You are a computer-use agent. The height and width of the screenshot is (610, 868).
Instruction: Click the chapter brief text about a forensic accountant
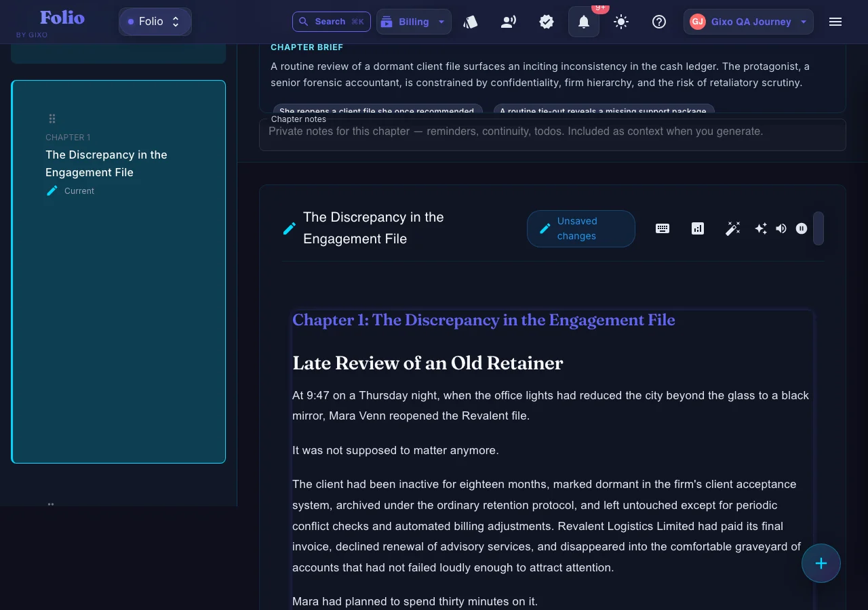pyautogui.click(x=540, y=75)
